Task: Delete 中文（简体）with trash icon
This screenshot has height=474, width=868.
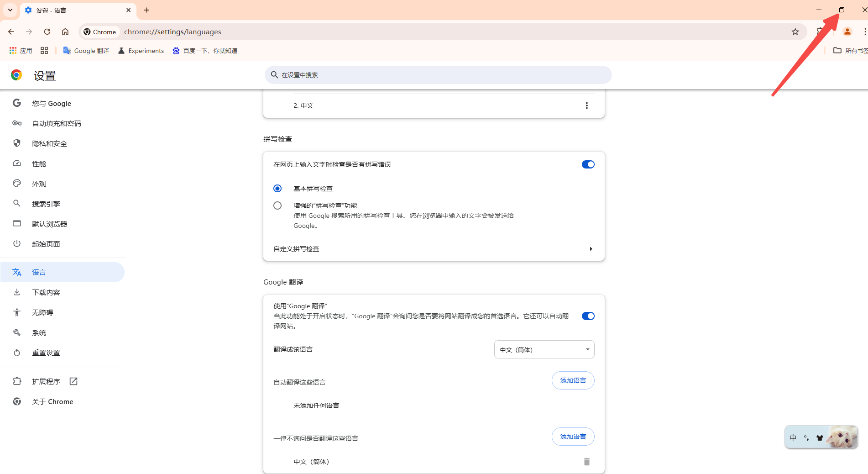Action: (586, 462)
